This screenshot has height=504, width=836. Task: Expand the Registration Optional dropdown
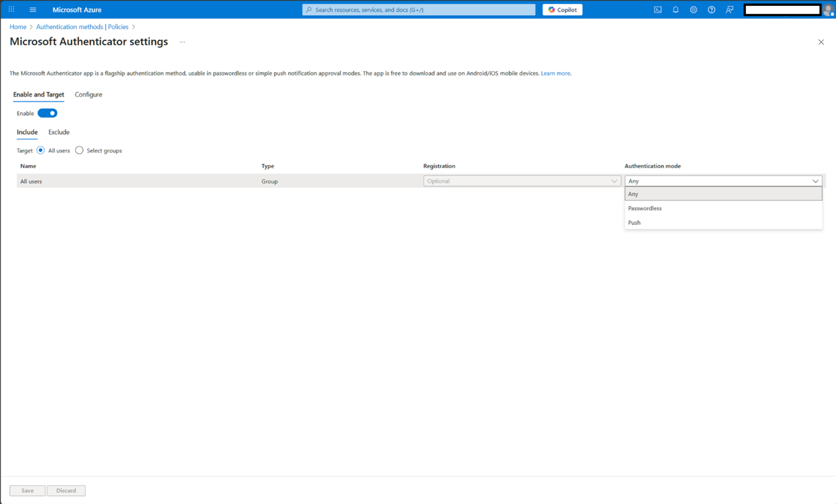[522, 181]
